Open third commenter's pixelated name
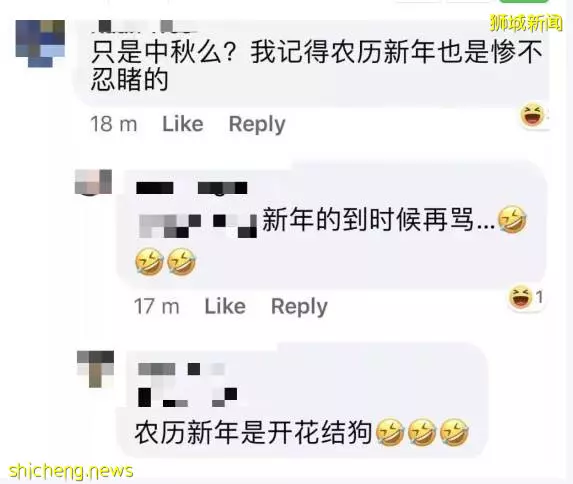 181,369
